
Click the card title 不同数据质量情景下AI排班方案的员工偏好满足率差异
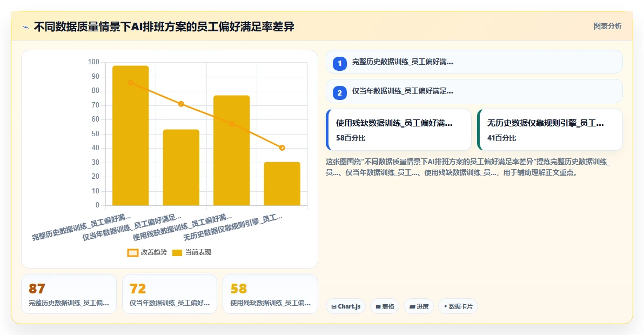pyautogui.click(x=164, y=27)
